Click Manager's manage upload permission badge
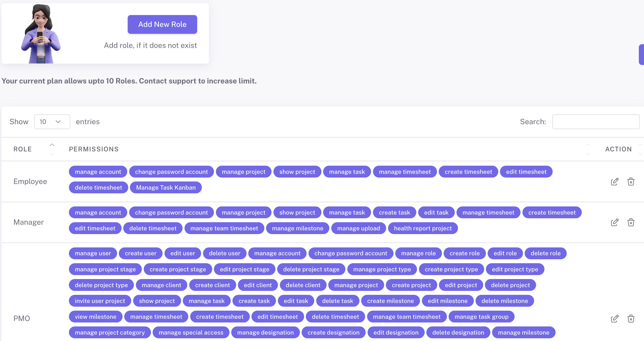Screen dimensions: 644x341 click(358, 228)
